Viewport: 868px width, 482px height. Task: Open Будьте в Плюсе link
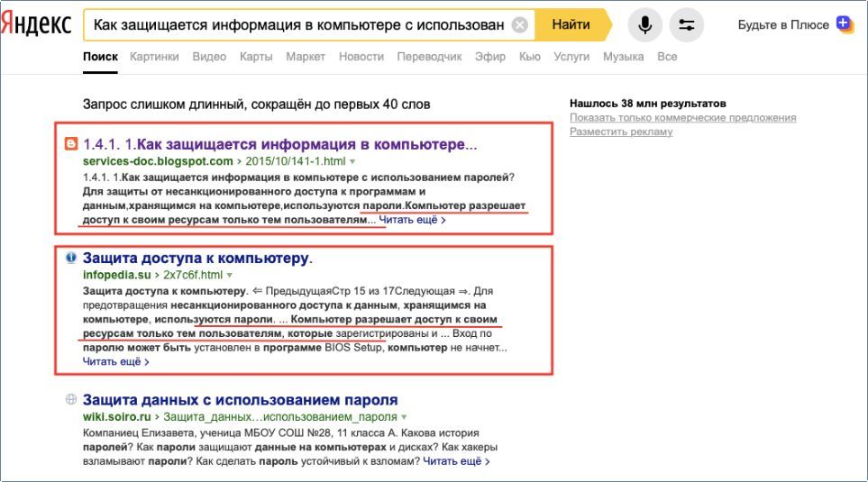coord(783,25)
